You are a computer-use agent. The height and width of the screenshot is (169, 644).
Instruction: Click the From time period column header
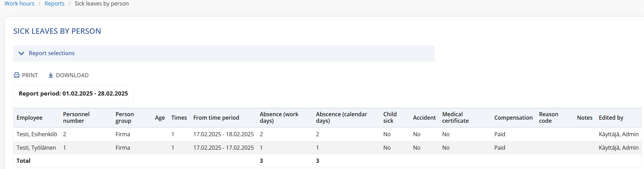tap(216, 118)
